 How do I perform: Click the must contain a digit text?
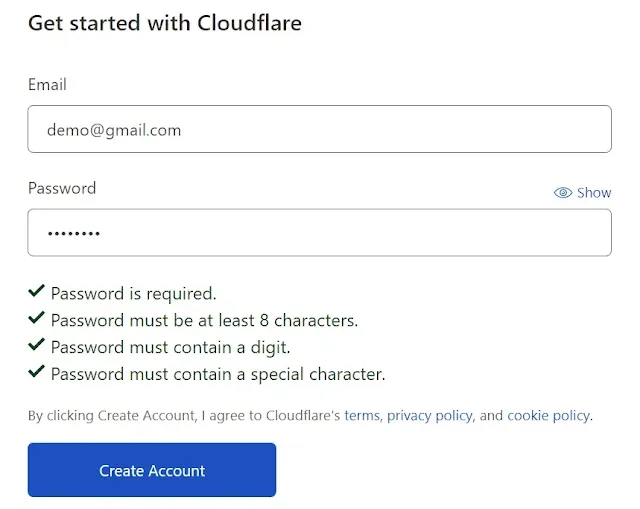[170, 348]
